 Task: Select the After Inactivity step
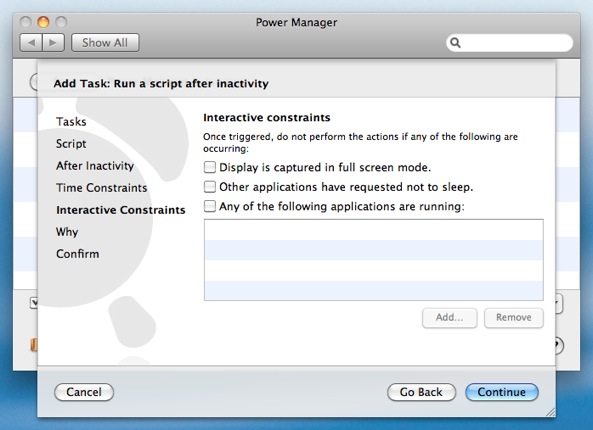tap(95, 166)
